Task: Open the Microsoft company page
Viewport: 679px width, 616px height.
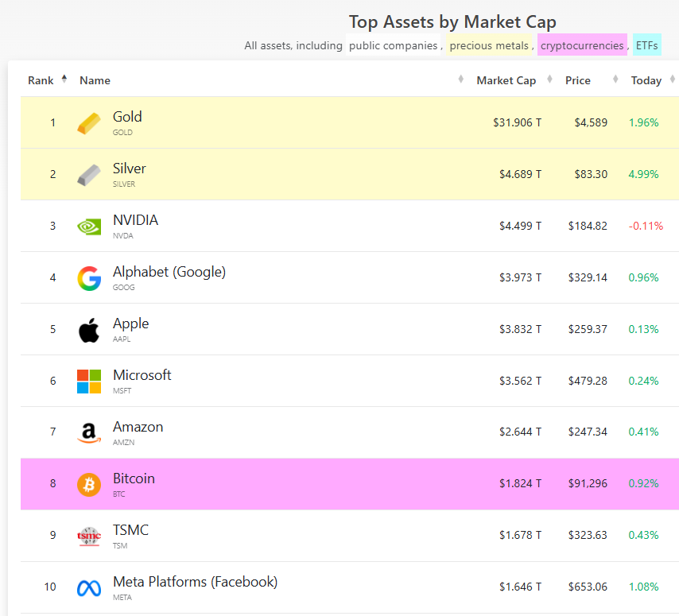Action: (x=142, y=375)
